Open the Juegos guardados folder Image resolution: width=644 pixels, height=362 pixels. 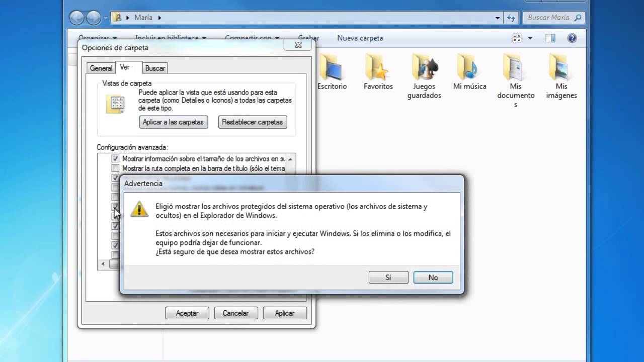tap(424, 71)
